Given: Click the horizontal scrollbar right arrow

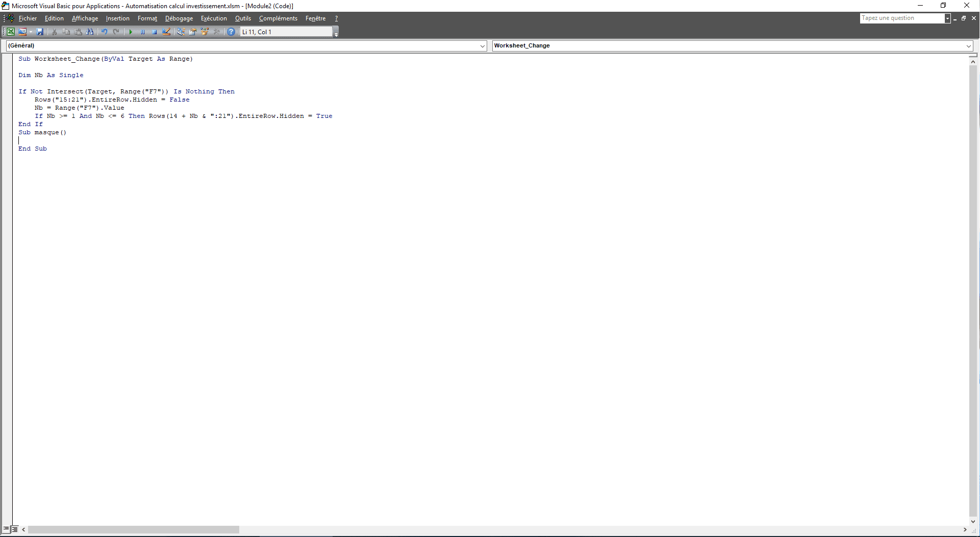Looking at the screenshot, I should 965,530.
